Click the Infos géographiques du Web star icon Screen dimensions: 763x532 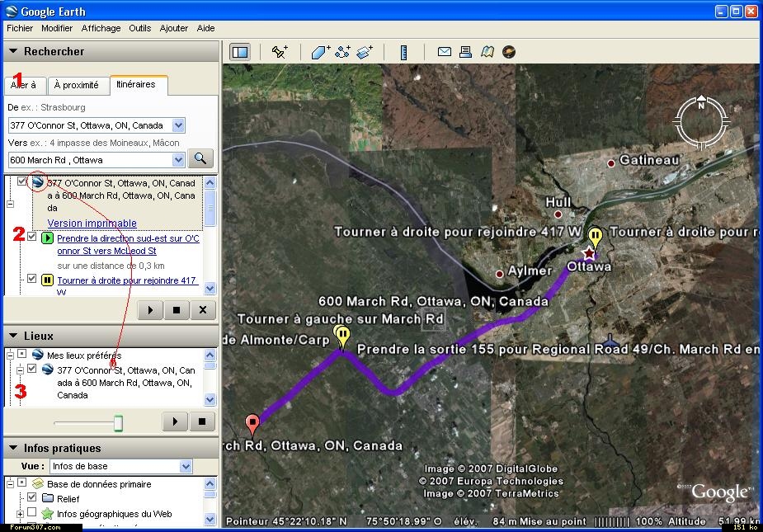(47, 514)
